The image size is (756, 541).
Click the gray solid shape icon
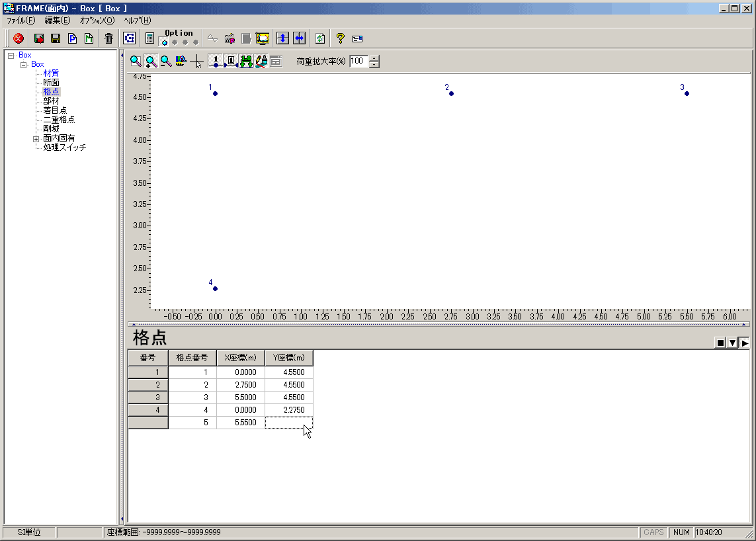coord(246,38)
